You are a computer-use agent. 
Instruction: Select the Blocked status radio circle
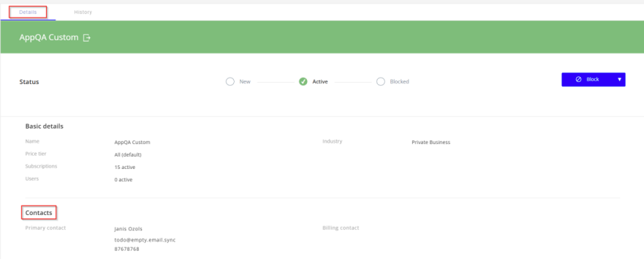381,81
